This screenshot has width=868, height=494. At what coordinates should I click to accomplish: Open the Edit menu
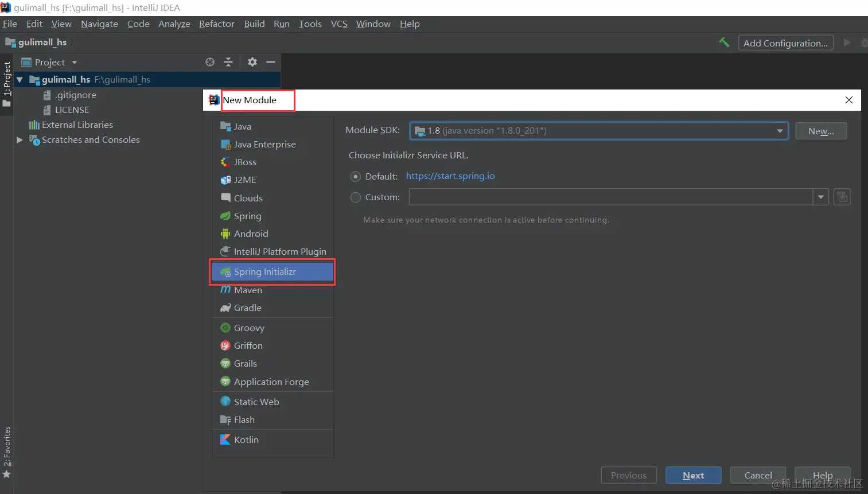coord(34,24)
